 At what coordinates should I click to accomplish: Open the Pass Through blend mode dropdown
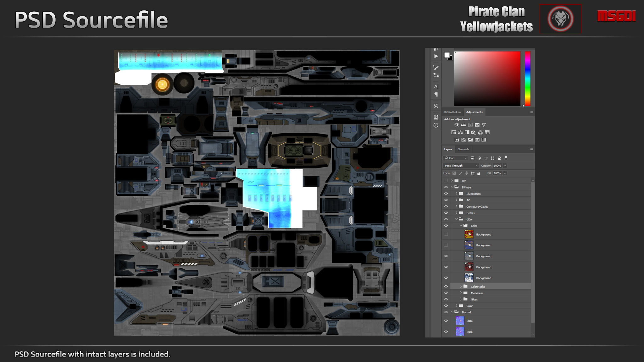click(x=461, y=166)
